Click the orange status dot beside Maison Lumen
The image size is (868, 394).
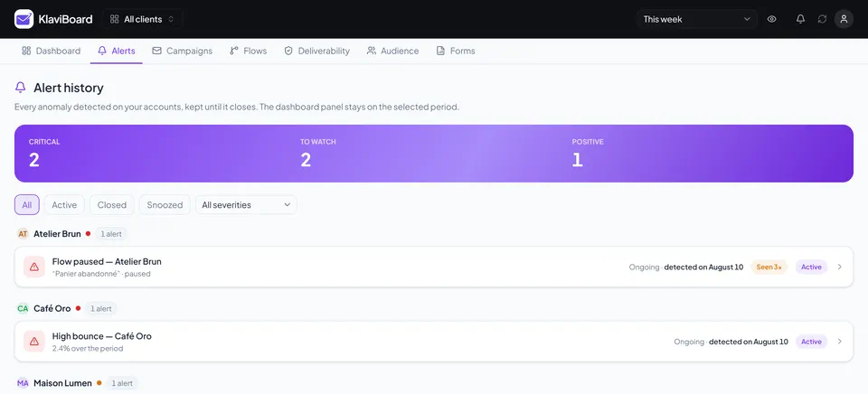click(99, 382)
